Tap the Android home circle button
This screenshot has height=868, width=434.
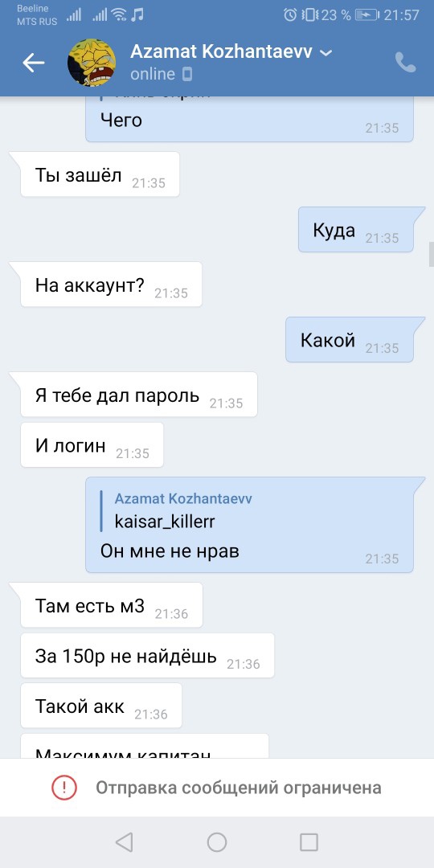pos(217,842)
